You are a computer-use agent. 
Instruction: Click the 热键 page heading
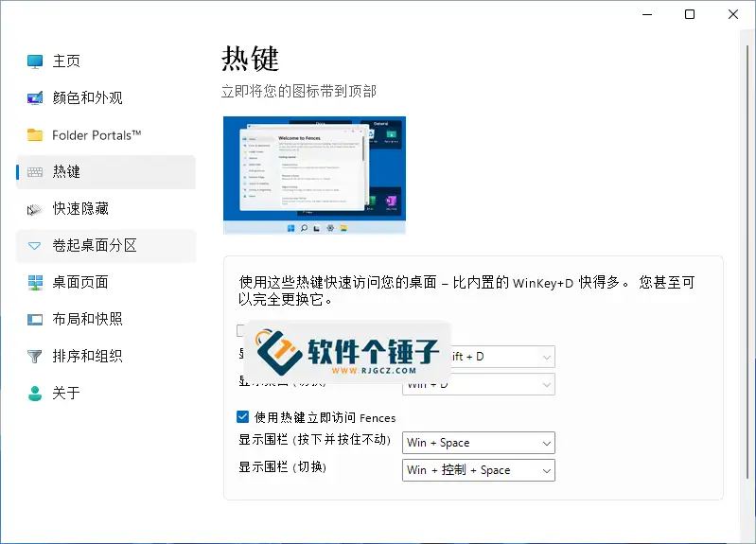(250, 59)
